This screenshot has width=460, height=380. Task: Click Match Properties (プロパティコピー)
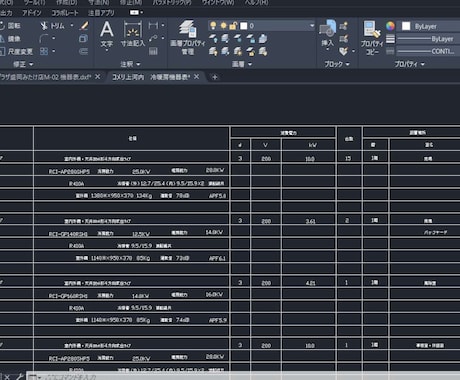(372, 37)
